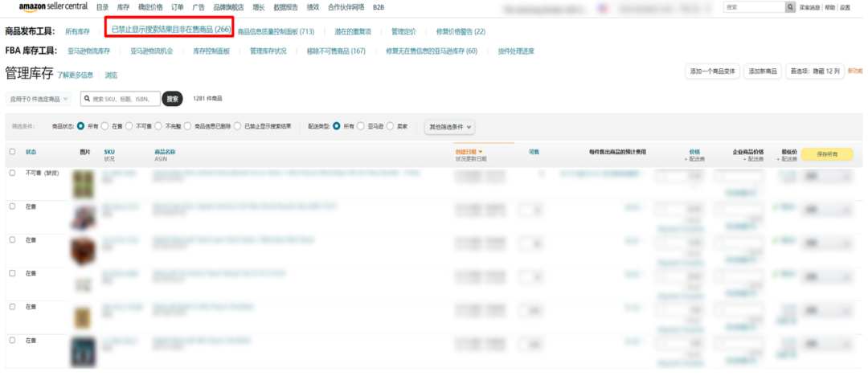Click the Amazon Seller Central logo
868x380 pixels.
[53, 6]
